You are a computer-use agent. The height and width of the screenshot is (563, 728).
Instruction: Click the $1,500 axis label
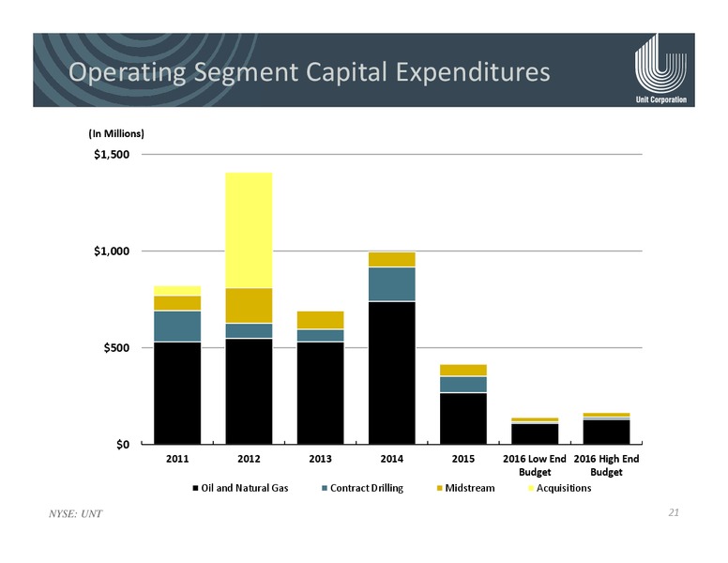112,155
